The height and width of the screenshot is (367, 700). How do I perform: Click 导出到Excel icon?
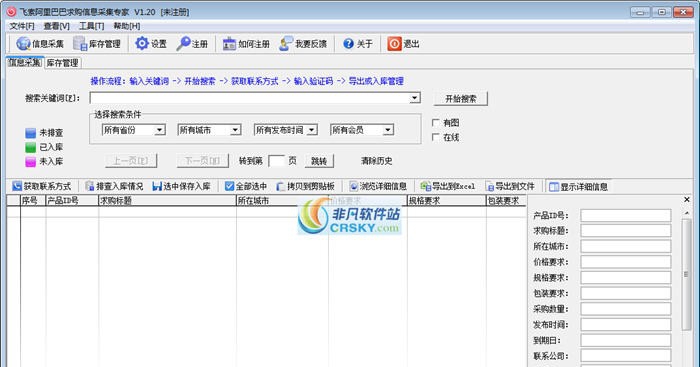[425, 186]
